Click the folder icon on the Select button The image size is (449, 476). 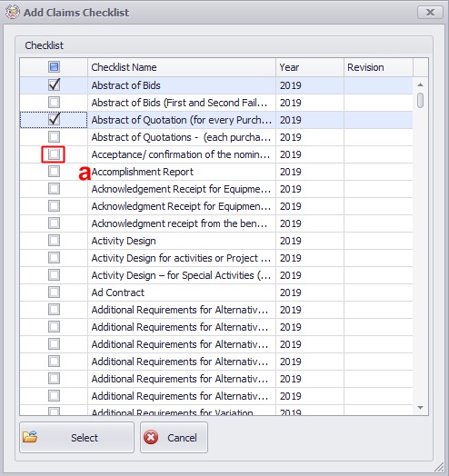(30, 437)
